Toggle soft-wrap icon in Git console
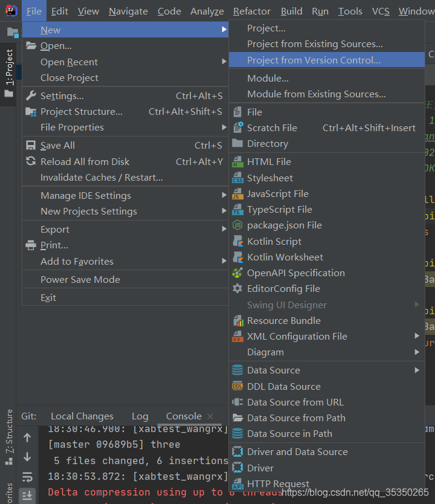This screenshot has width=435, height=504. (x=27, y=477)
